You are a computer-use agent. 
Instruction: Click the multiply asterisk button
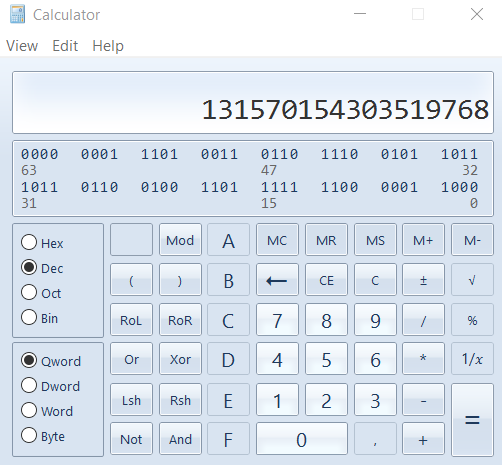tap(423, 359)
